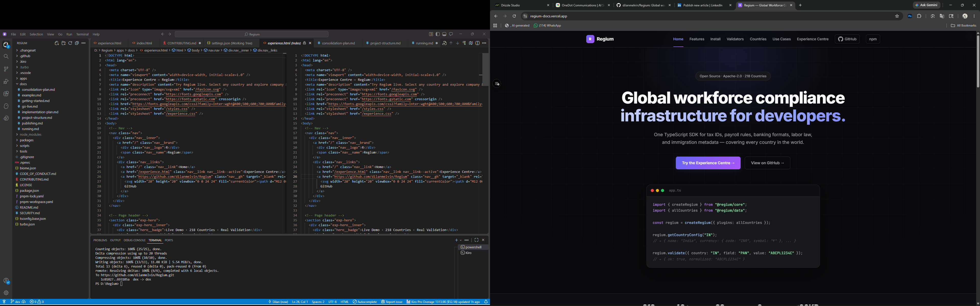Click the Ask Gemini button
This screenshot has width=980, height=306.
point(926,5)
